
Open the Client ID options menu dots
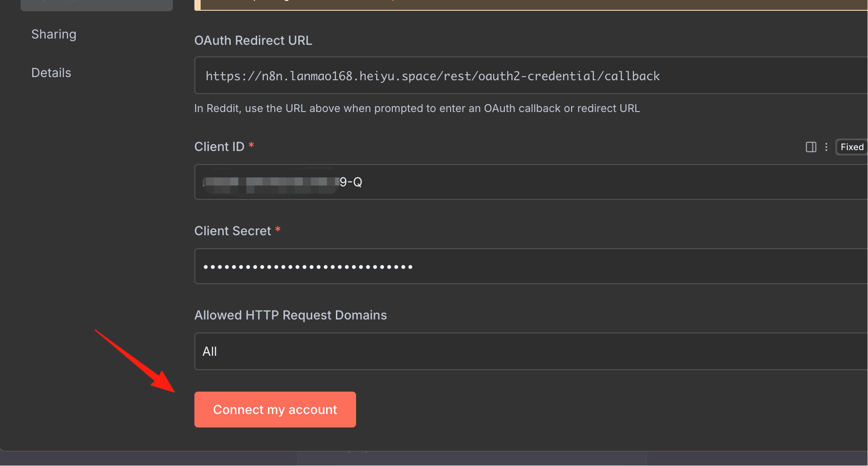coord(826,147)
